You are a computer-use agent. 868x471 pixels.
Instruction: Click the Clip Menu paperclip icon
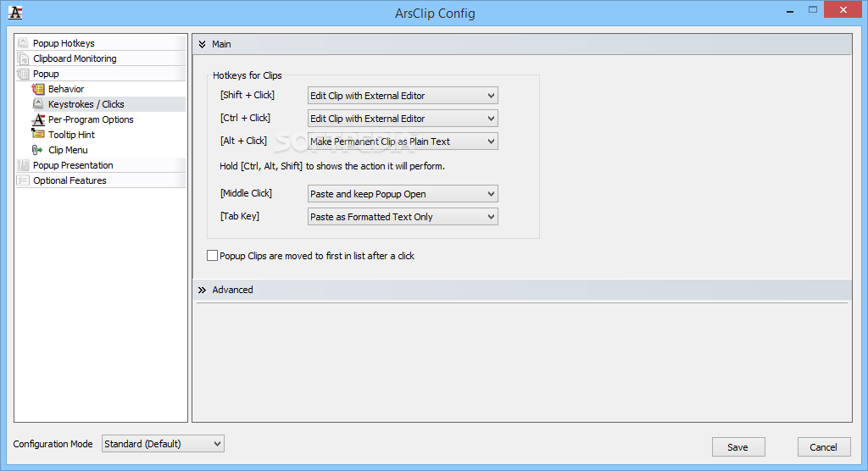pos(37,150)
